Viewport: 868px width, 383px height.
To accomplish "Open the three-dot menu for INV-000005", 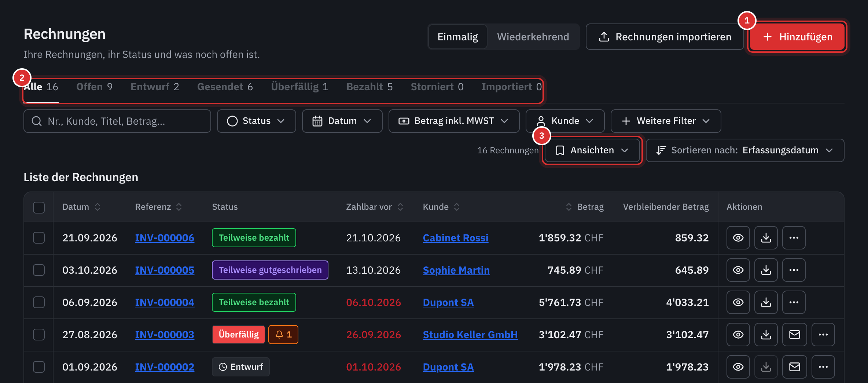I will coord(794,270).
